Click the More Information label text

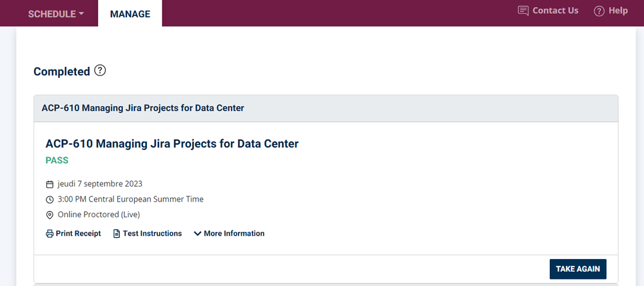point(234,234)
